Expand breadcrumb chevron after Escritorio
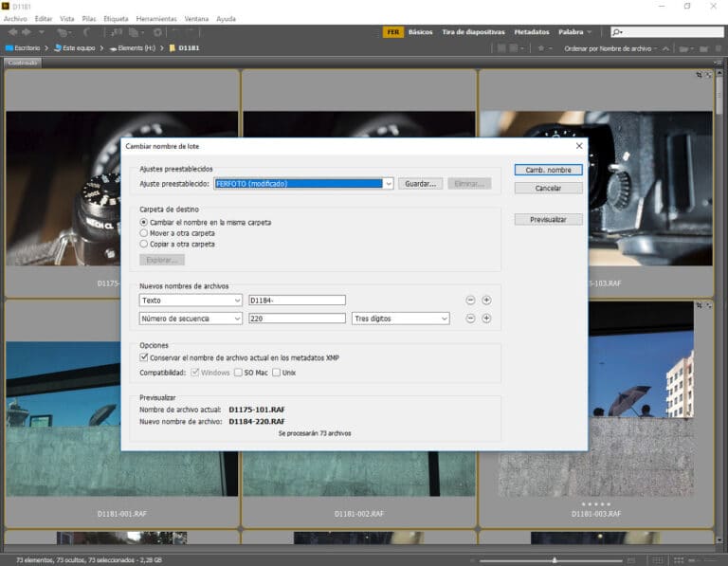728x566 pixels. pos(46,47)
